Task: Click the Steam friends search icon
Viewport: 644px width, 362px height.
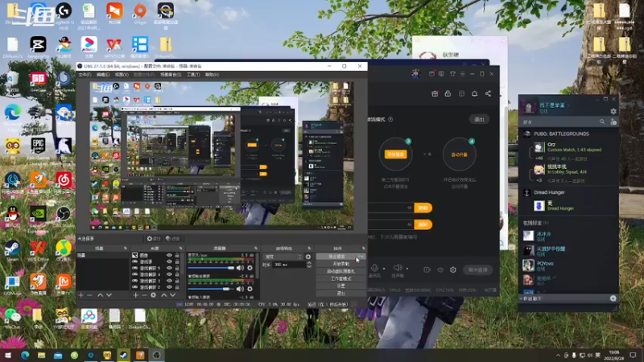Action: click(x=602, y=122)
